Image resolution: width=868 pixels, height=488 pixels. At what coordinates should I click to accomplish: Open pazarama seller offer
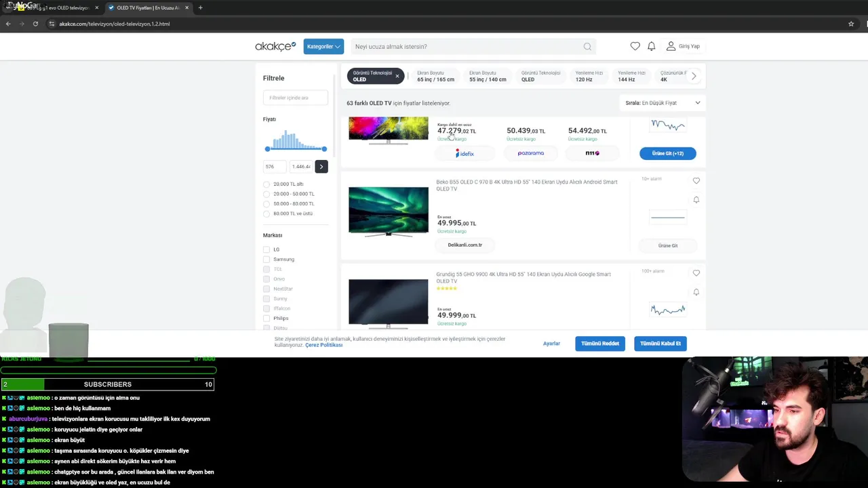(x=531, y=153)
